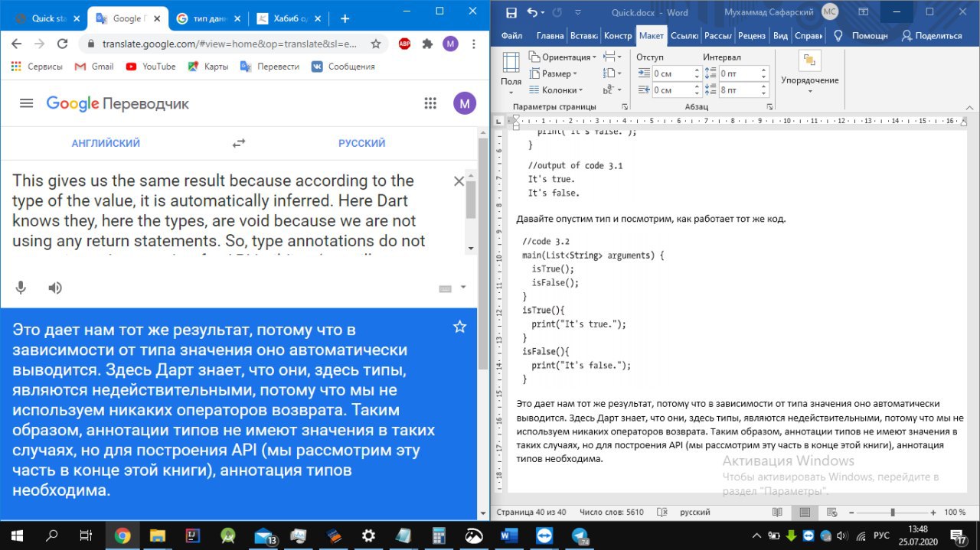Open Параметры страницы dialog launcher
The width and height of the screenshot is (980, 550).
pyautogui.click(x=625, y=107)
